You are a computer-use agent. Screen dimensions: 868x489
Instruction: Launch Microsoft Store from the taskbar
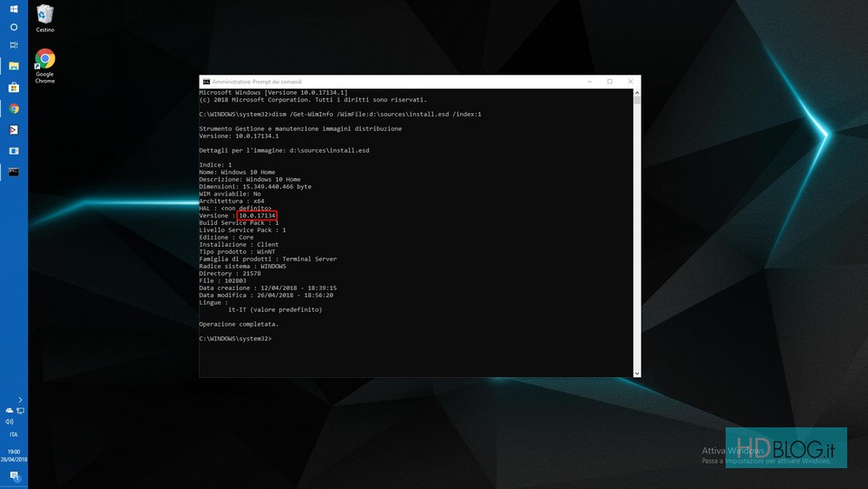point(13,87)
